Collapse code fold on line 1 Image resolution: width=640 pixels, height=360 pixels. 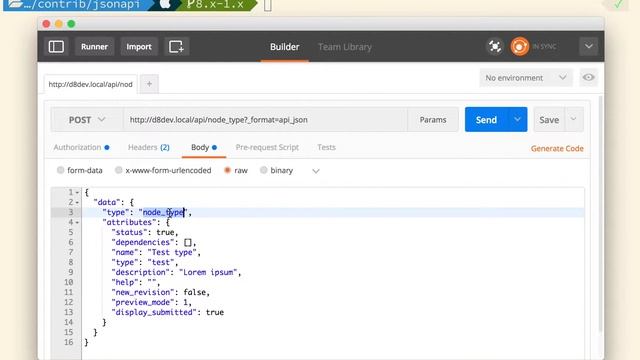point(77,192)
